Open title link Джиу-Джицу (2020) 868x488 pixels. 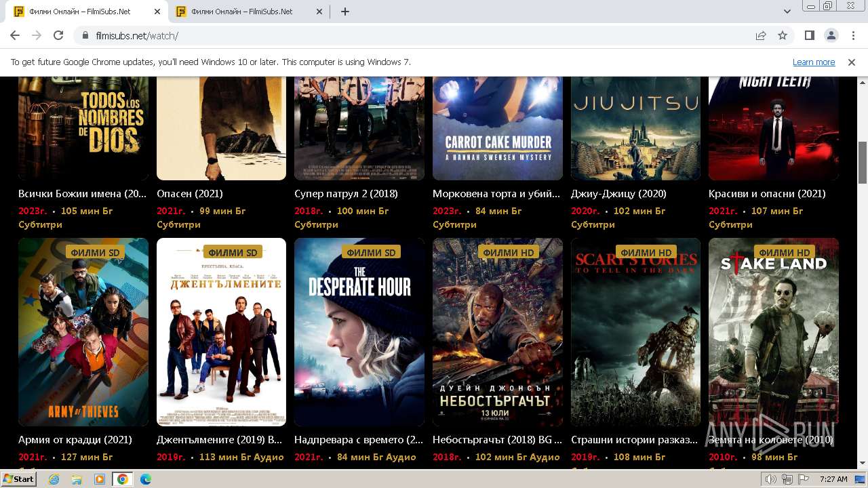coord(618,194)
